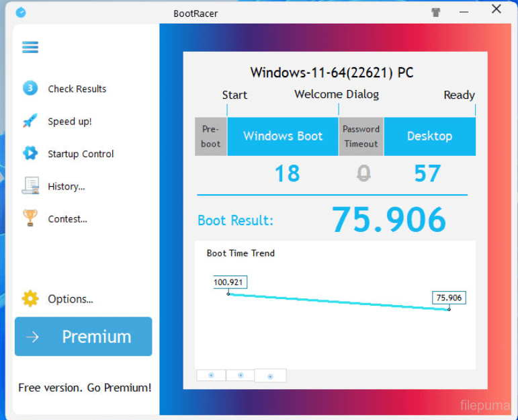Click the skin t-shirt icon in title bar
This screenshot has height=420, width=518.
(436, 13)
